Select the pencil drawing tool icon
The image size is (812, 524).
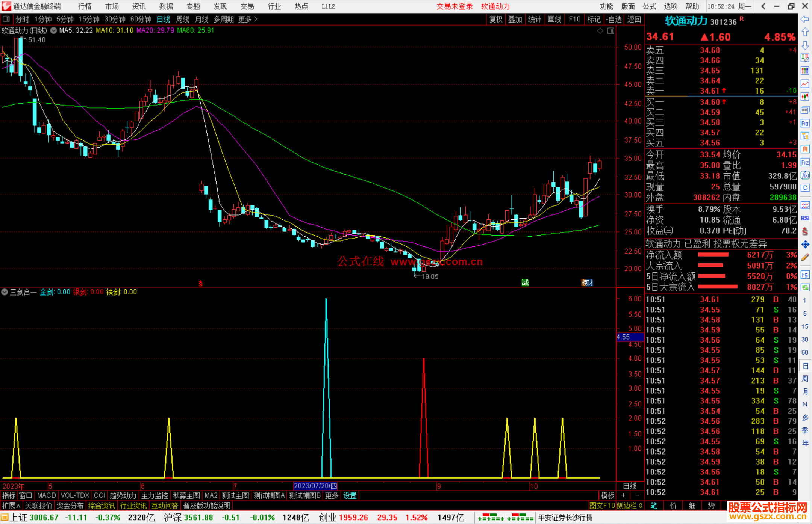click(x=805, y=257)
